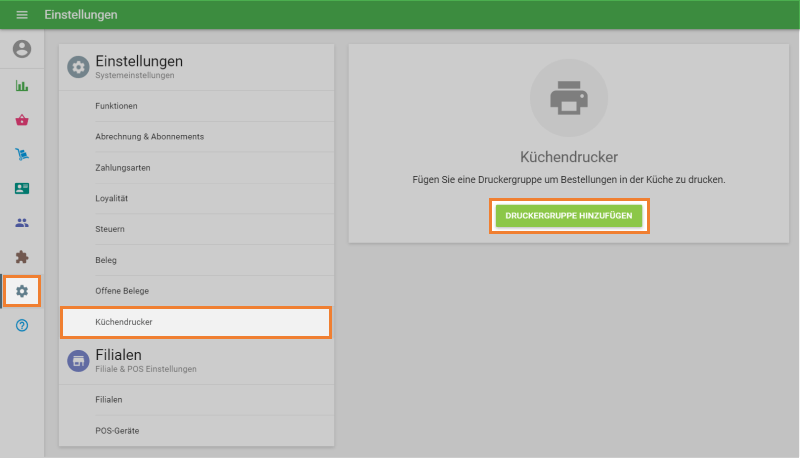This screenshot has width=800, height=458.
Task: Open the hamburger menu
Action: pos(22,15)
